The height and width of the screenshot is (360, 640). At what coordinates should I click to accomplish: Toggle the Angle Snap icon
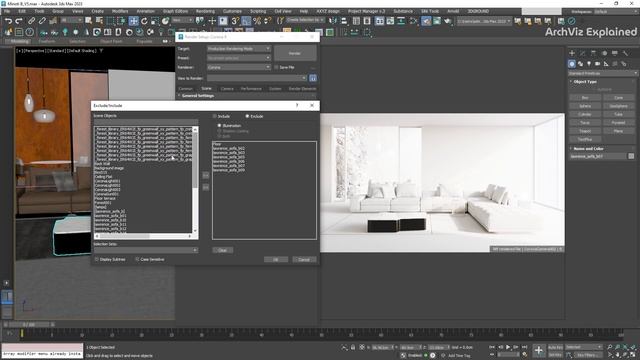pyautogui.click(x=246, y=21)
